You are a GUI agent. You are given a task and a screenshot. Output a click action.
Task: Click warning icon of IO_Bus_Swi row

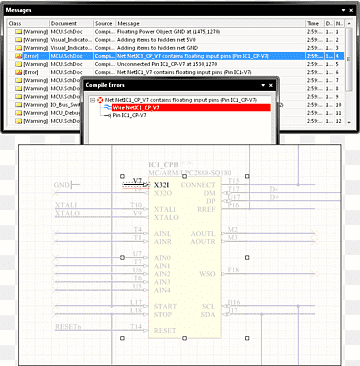(18, 105)
